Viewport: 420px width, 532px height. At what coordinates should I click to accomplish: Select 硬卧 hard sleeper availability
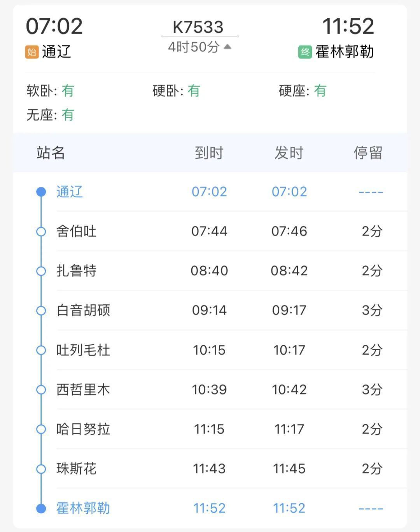point(176,91)
